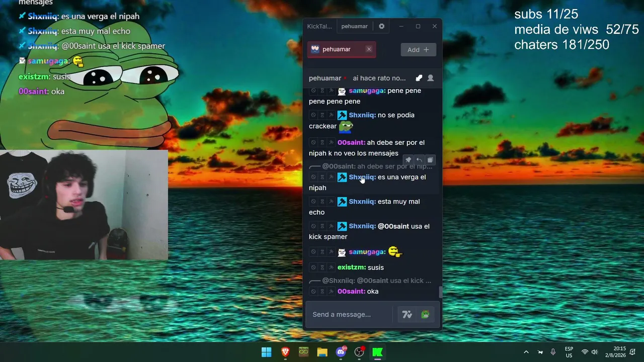Open OBS Studio from taskbar

(x=359, y=352)
